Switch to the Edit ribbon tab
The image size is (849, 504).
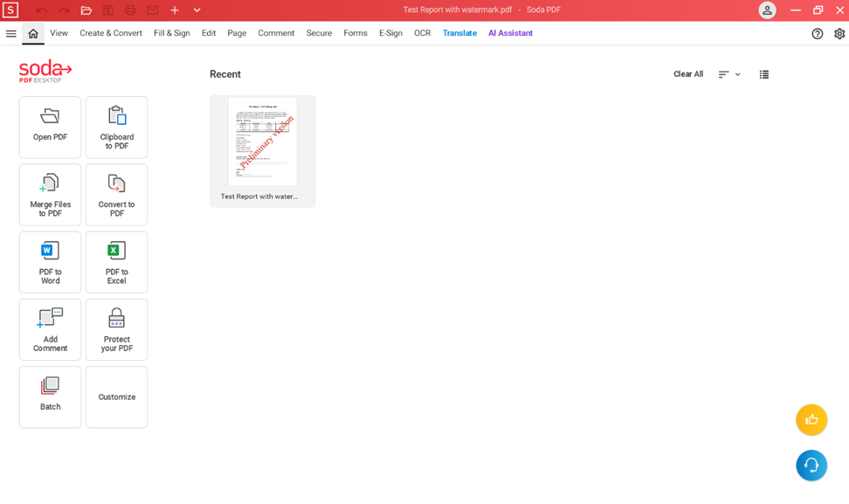coord(209,33)
